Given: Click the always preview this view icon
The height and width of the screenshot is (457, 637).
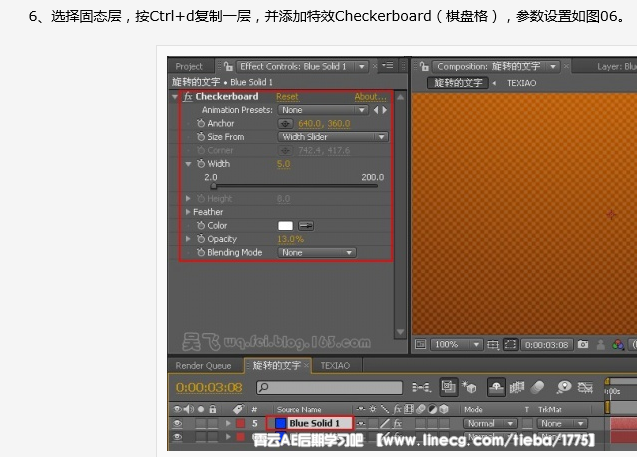Looking at the screenshot, I should 420,344.
